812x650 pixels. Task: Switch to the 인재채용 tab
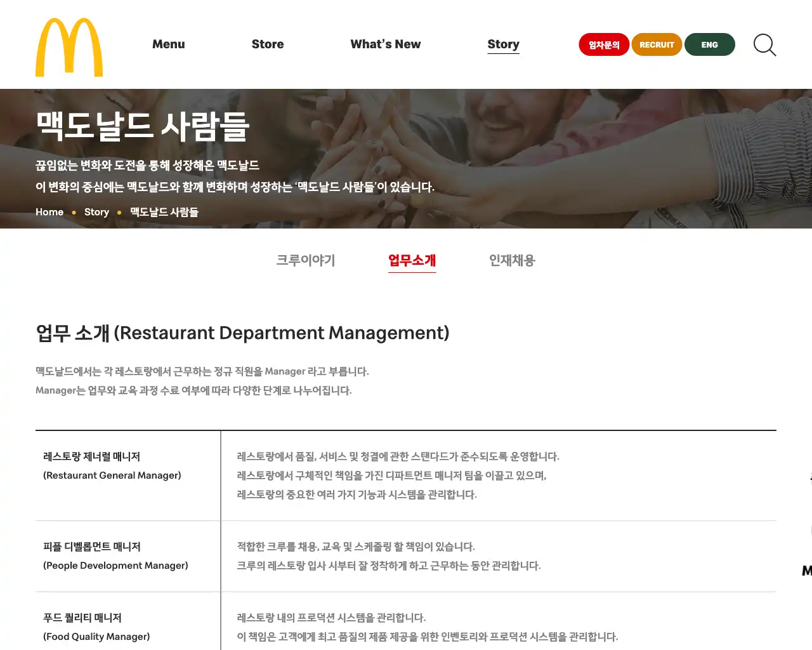512,260
